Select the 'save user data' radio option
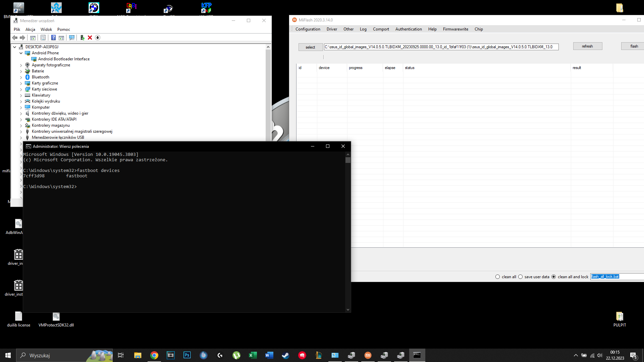The image size is (644, 362). point(520,277)
